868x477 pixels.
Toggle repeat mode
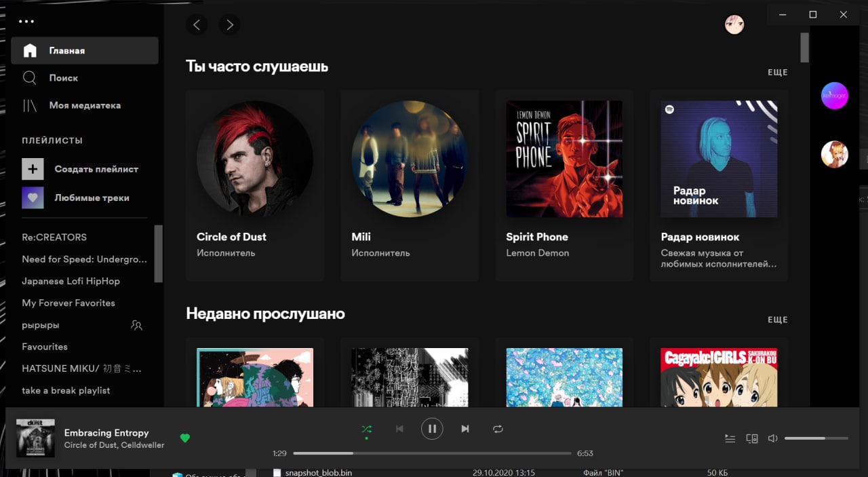498,429
